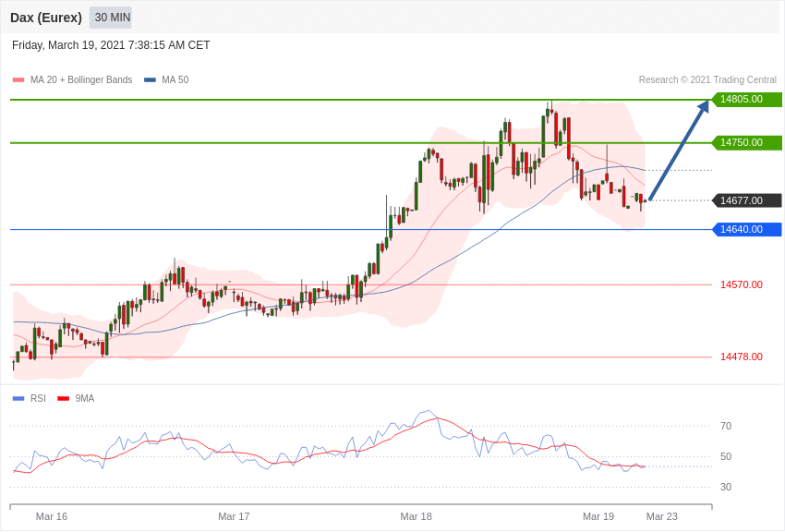Screen dimensions: 785x532
Task: Click the 14478.00 support price label
Action: tap(741, 357)
